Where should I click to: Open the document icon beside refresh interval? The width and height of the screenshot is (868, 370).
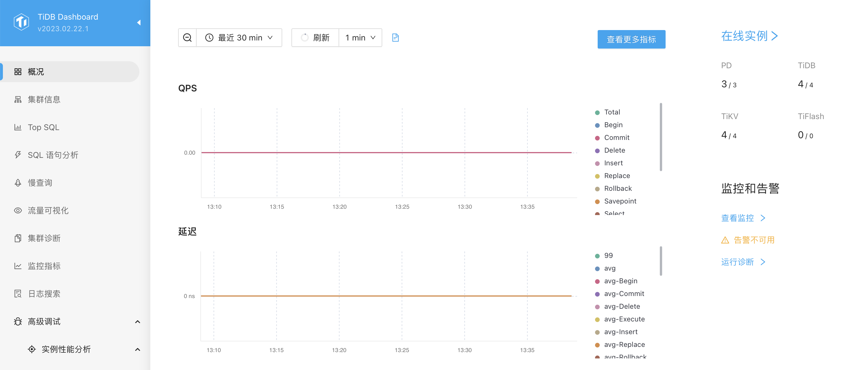coord(395,38)
